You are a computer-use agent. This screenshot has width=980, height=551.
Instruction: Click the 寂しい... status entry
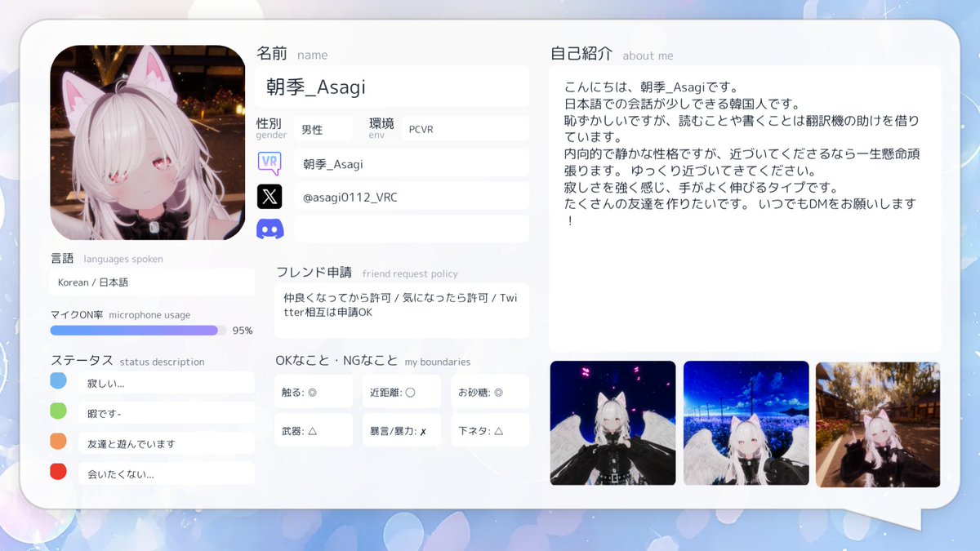click(167, 382)
